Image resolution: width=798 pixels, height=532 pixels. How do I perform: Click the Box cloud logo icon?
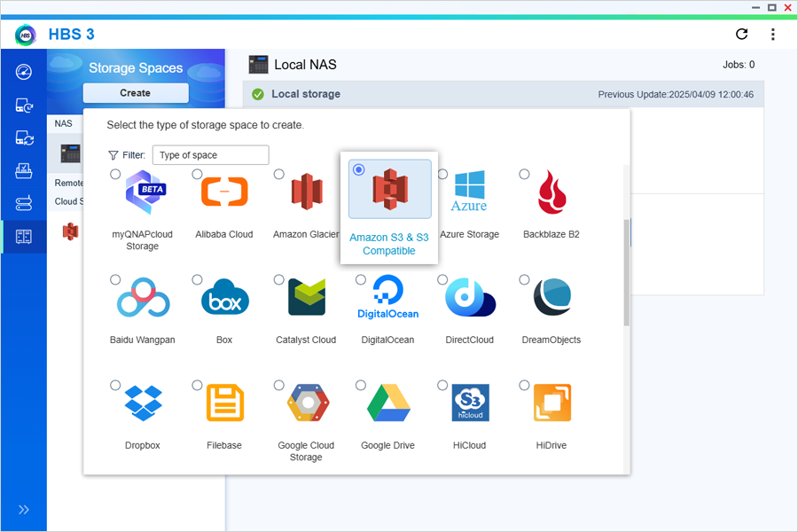pos(225,297)
